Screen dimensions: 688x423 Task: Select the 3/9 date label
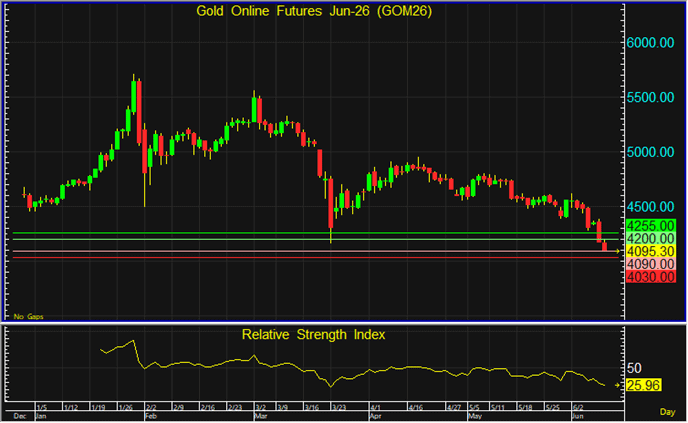click(282, 408)
